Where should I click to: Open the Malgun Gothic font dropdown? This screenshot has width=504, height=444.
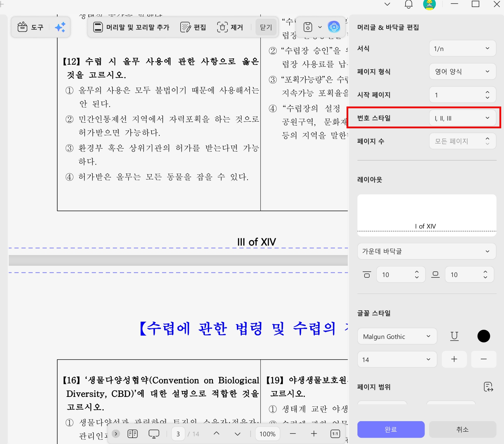coord(397,336)
